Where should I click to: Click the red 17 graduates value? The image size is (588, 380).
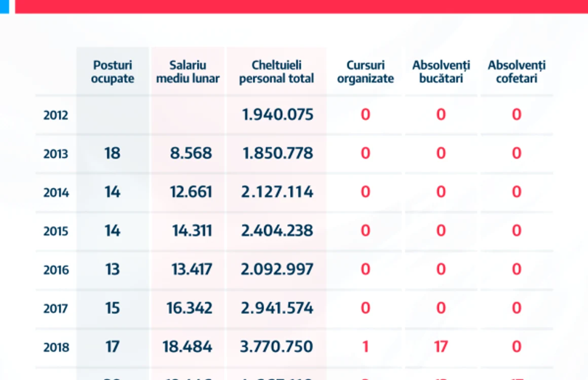(x=441, y=347)
